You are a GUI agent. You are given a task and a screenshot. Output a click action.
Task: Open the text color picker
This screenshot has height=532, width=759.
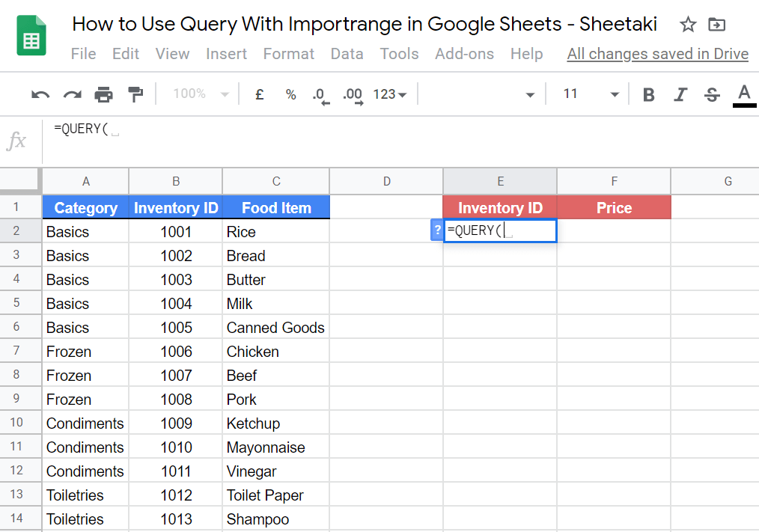pos(743,94)
